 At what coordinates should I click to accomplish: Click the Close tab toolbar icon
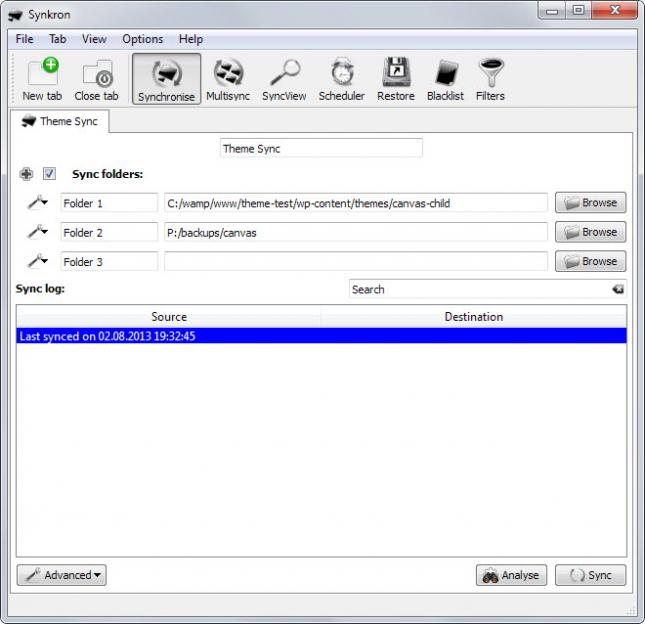pyautogui.click(x=96, y=79)
